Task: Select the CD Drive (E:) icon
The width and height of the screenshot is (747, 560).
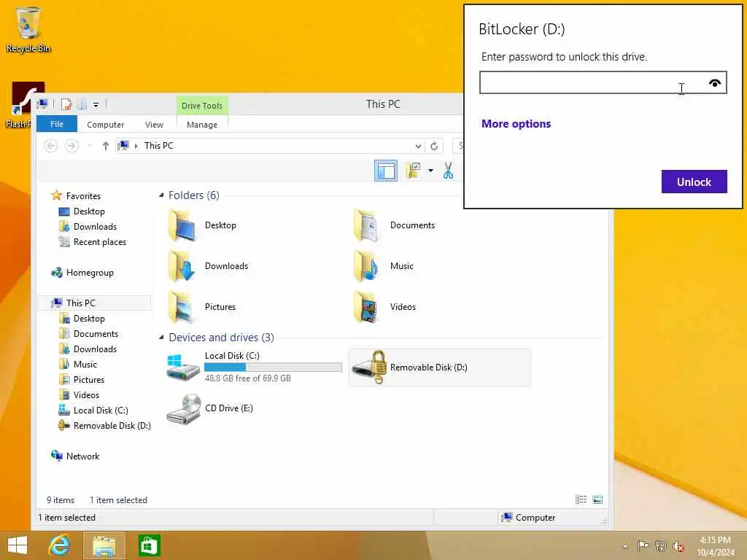Action: [x=183, y=408]
